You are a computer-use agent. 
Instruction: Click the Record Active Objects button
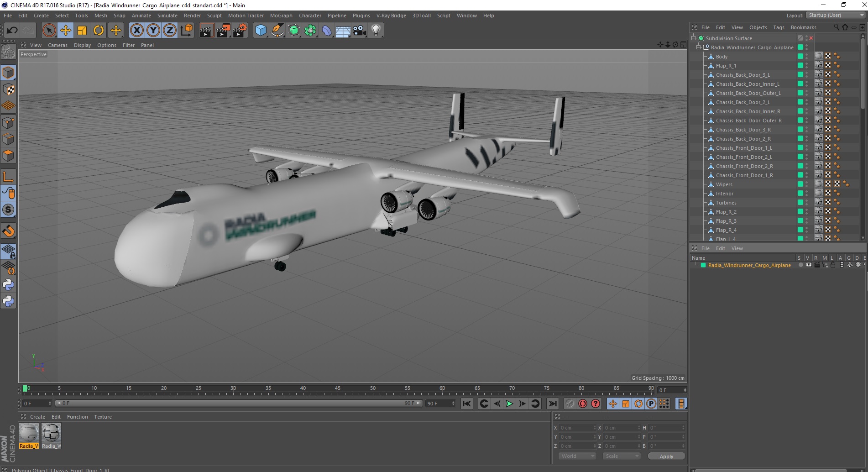570,404
